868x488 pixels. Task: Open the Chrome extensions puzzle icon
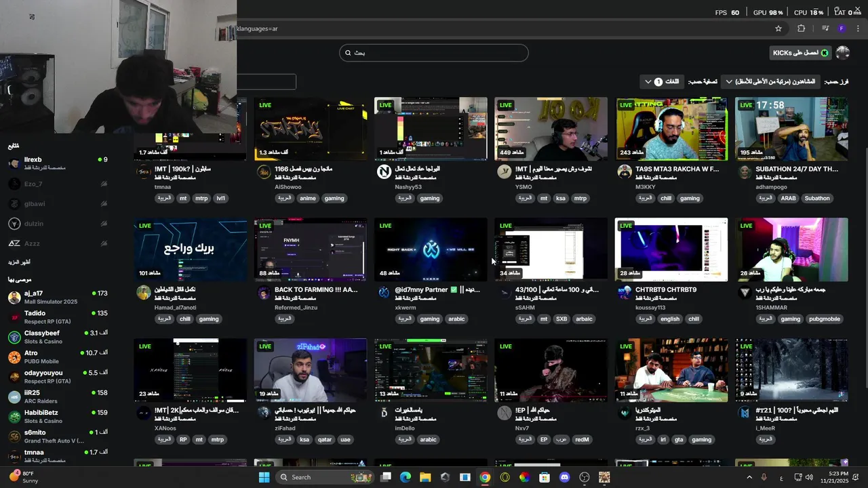pyautogui.click(x=802, y=28)
